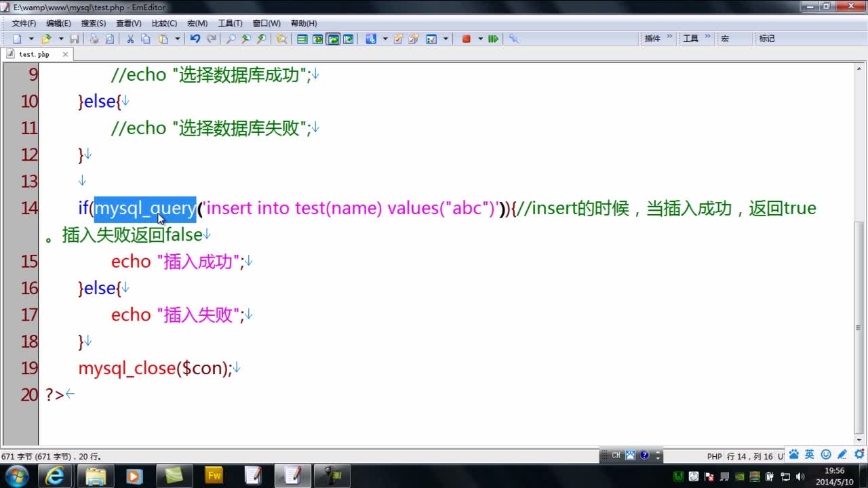Toggle the active Wrap by Window mode

tap(333, 39)
